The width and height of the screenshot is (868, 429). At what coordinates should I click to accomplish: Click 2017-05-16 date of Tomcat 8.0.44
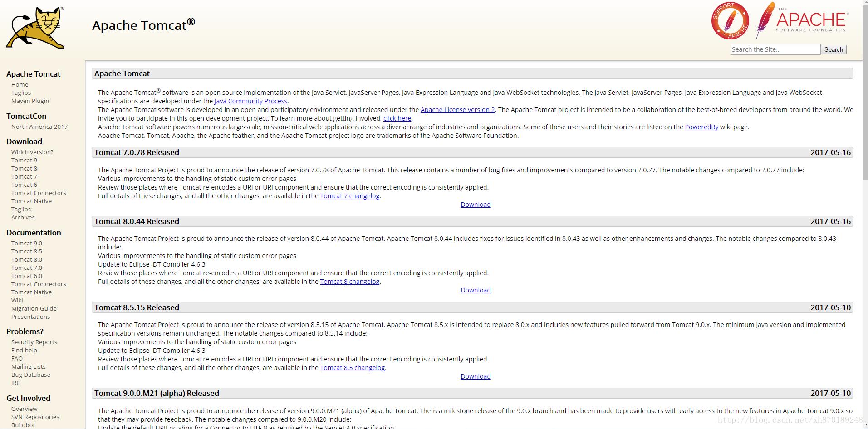pyautogui.click(x=830, y=221)
